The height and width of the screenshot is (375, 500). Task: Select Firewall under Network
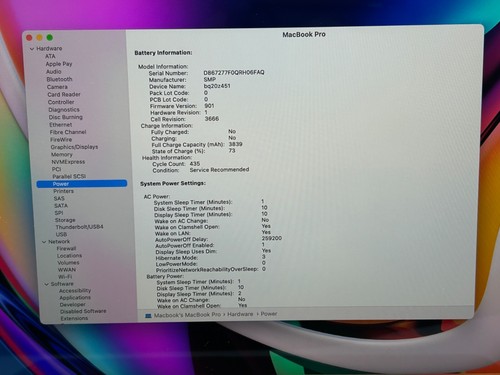(x=66, y=248)
